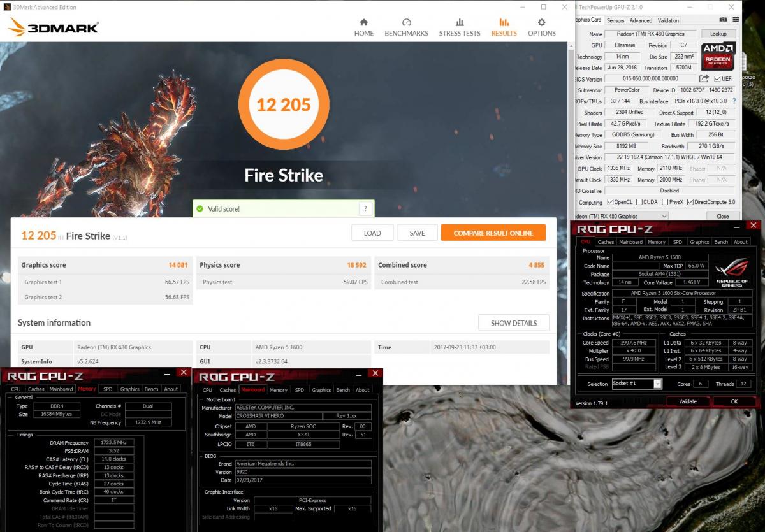The image size is (765, 532).
Task: Click the AMD Ryzen 5 1600 name field
Action: coord(662,257)
